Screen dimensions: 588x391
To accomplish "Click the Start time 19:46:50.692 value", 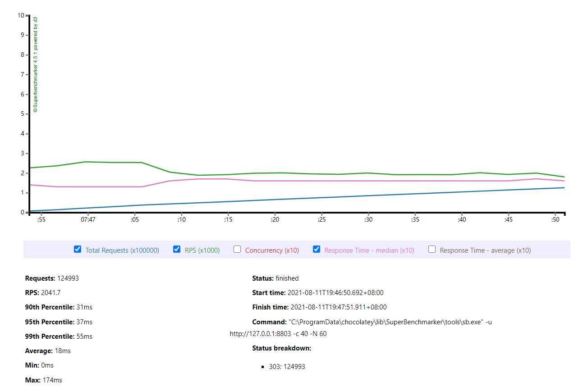I will [x=335, y=293].
